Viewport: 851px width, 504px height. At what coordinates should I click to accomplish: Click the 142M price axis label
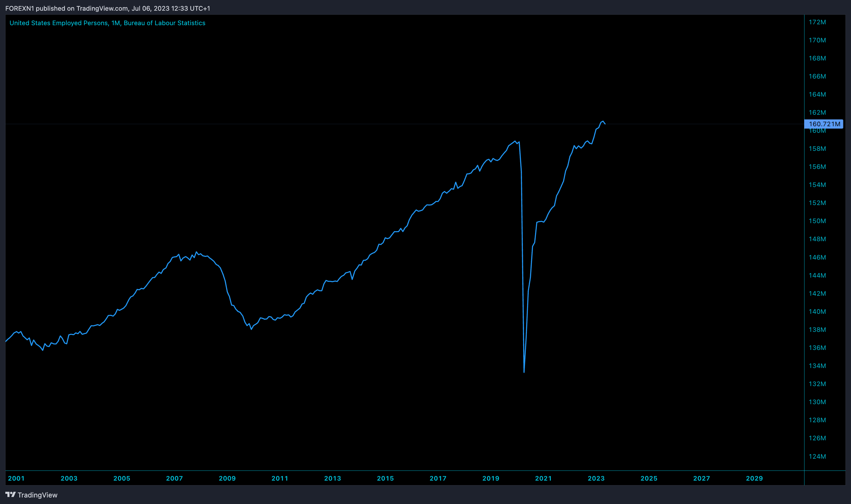pos(818,293)
